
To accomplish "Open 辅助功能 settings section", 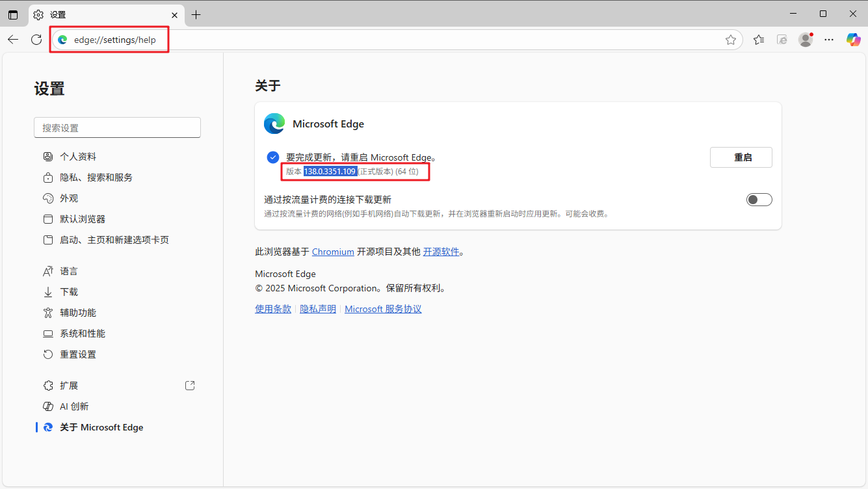I will pos(117,313).
